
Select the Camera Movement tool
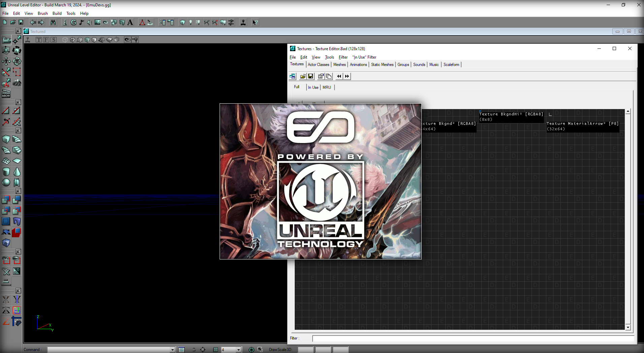pos(6,40)
